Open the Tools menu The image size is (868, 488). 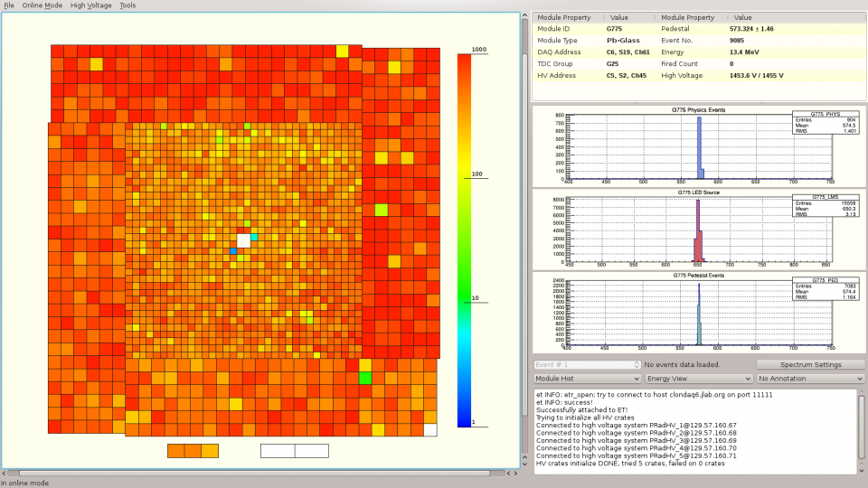127,5
